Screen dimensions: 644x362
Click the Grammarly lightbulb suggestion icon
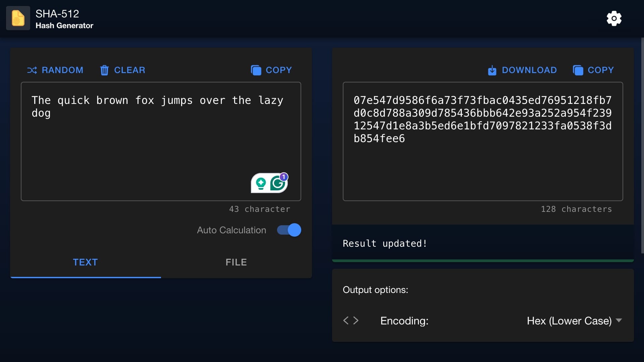(x=261, y=183)
